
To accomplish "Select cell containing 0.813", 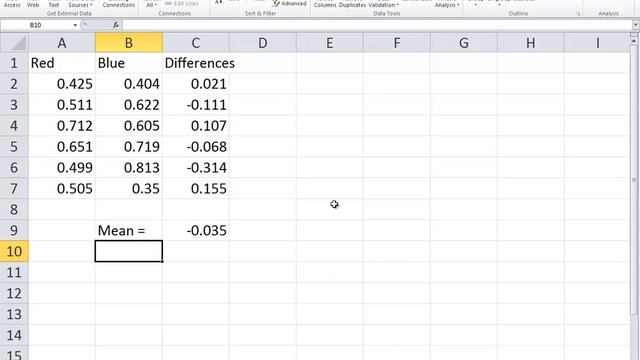I will click(x=129, y=167).
